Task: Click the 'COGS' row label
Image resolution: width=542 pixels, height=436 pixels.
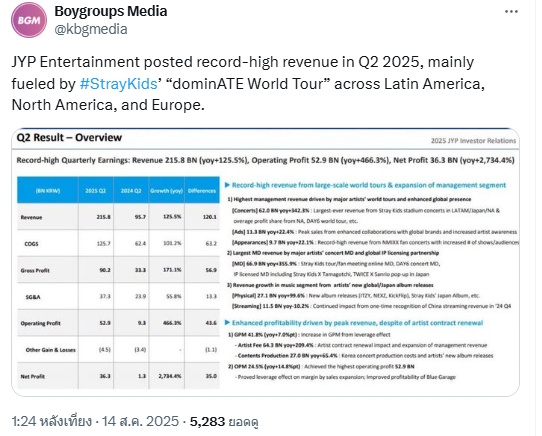Action: tap(31, 244)
